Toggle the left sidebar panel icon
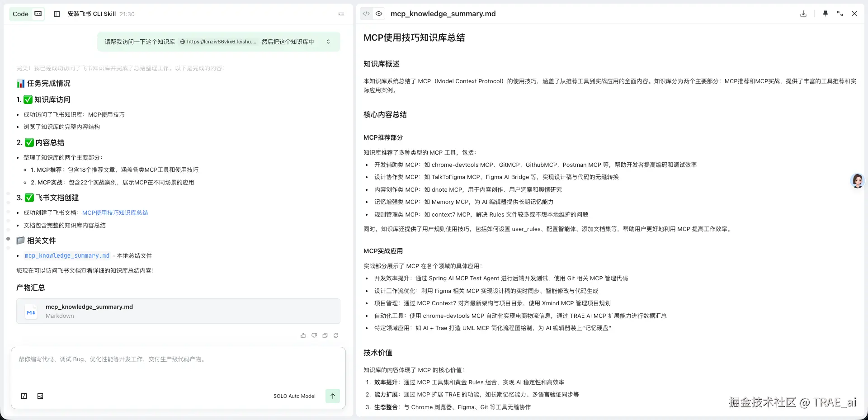Image resolution: width=868 pixels, height=420 pixels. point(57,14)
